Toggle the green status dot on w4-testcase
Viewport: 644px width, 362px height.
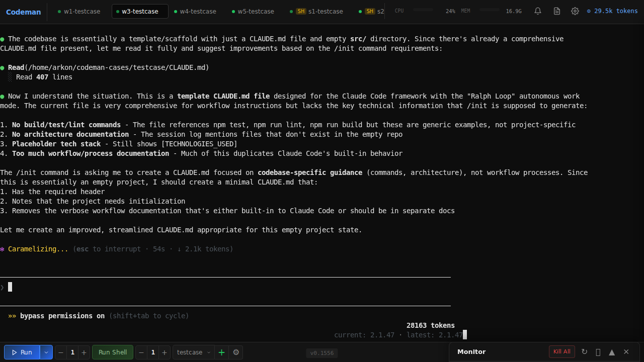pos(175,11)
